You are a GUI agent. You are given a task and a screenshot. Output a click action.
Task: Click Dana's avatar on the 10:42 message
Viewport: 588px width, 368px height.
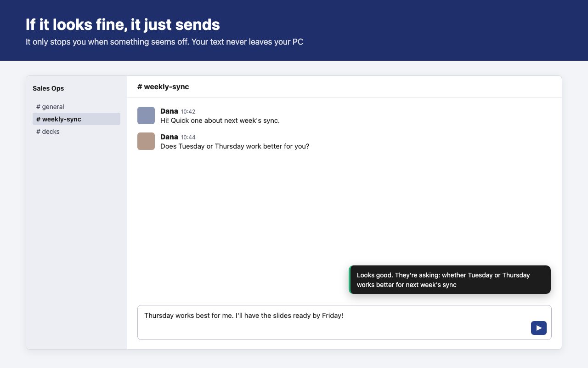click(146, 115)
